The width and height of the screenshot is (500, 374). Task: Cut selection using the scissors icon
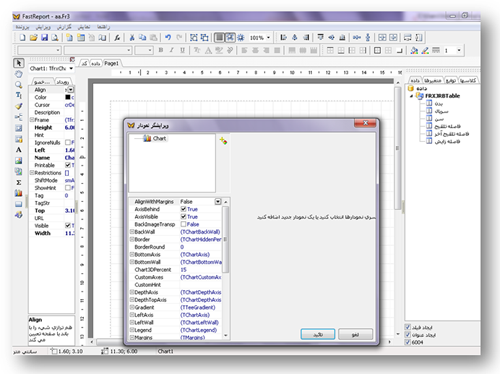tap(132, 37)
